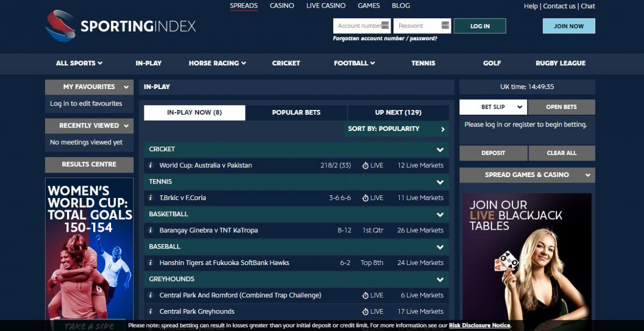
Task: Open World Cup: Australia v Pakistan match
Action: (x=206, y=165)
